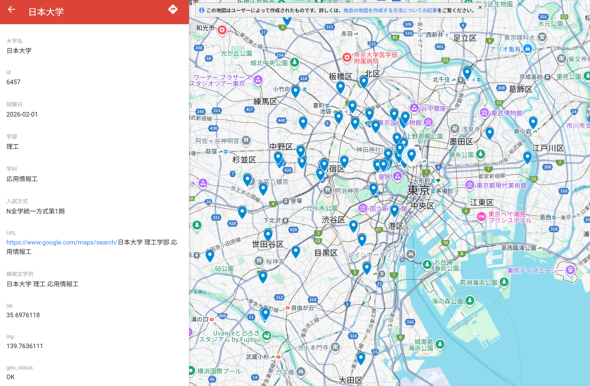Screen dimensions: 590x386
Task: Click the lng value 139.7636111
Action: pos(24,346)
